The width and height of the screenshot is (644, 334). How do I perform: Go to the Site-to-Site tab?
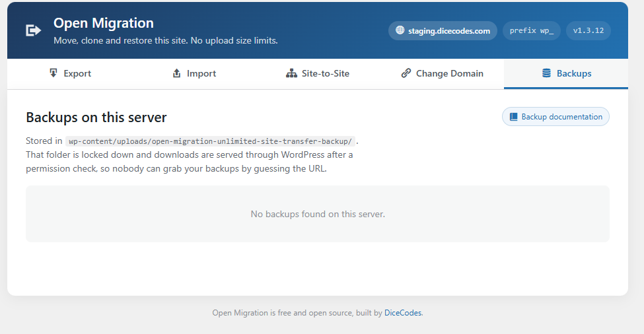pyautogui.click(x=318, y=73)
